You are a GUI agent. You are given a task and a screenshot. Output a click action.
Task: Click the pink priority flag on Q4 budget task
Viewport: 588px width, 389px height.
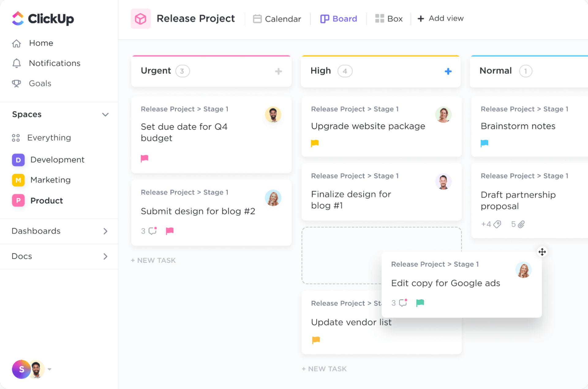pos(145,158)
